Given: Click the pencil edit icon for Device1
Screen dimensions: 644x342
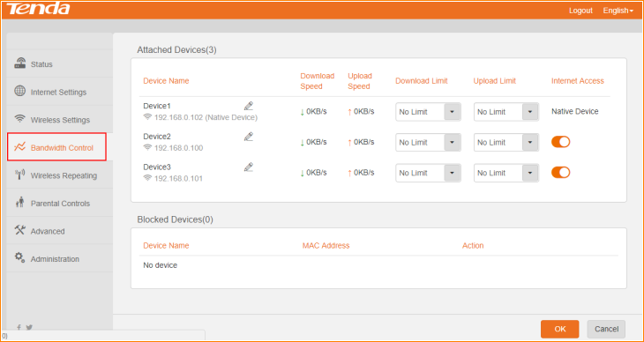Looking at the screenshot, I should 249,106.
